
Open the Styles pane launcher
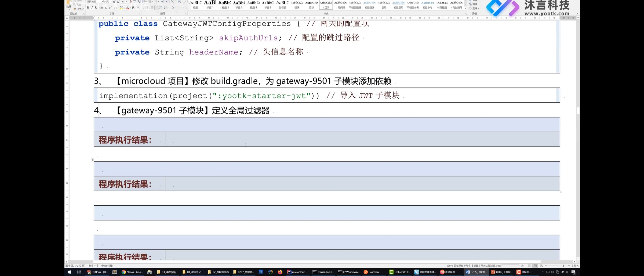(466, 14)
